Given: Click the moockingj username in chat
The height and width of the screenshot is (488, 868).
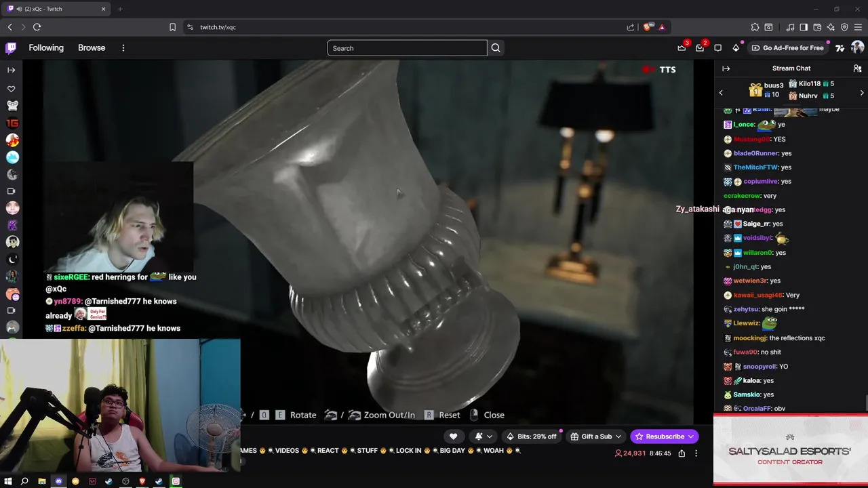Looking at the screenshot, I should pos(750,338).
